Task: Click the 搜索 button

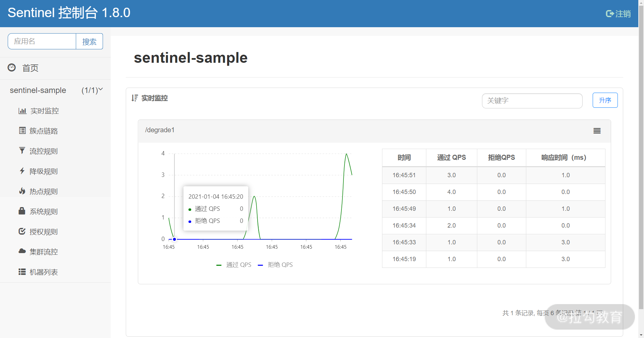Action: coord(89,41)
